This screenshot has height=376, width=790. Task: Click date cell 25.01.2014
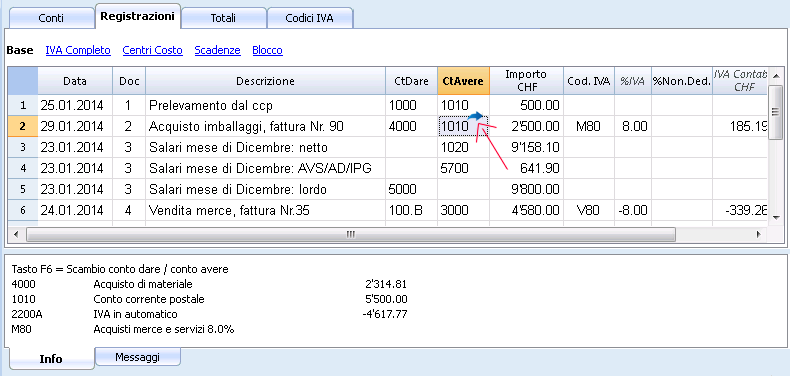tap(75, 105)
